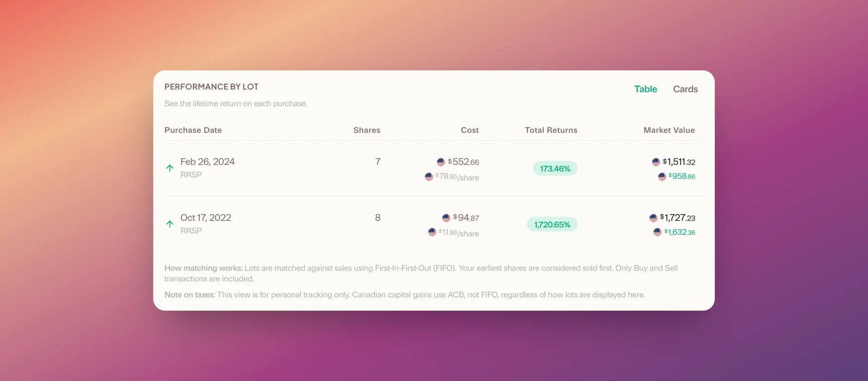Screen dimensions: 868x381
Task: Switch to the Cards view tab
Action: tap(685, 89)
